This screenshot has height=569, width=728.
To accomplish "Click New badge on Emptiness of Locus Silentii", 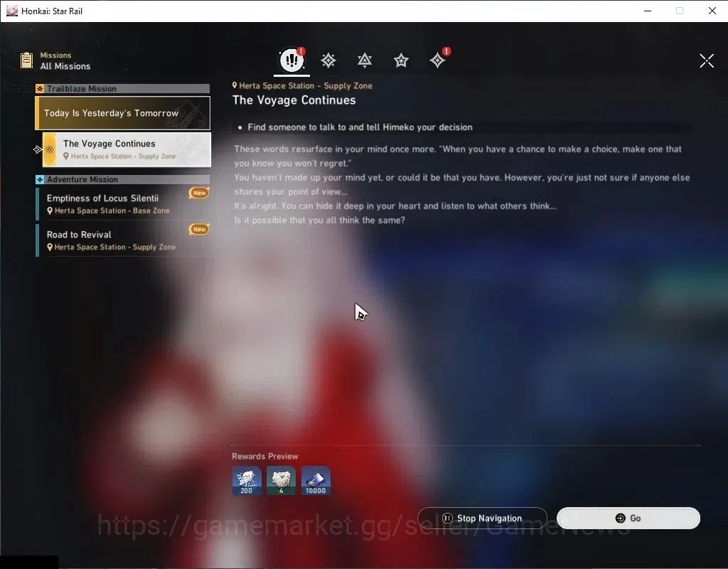I will click(199, 193).
